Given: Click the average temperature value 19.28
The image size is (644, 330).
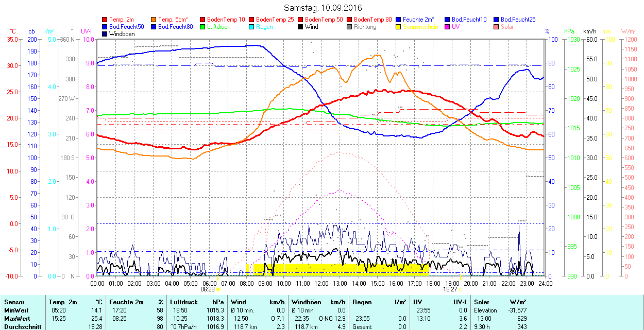Looking at the screenshot, I should 95,326.
